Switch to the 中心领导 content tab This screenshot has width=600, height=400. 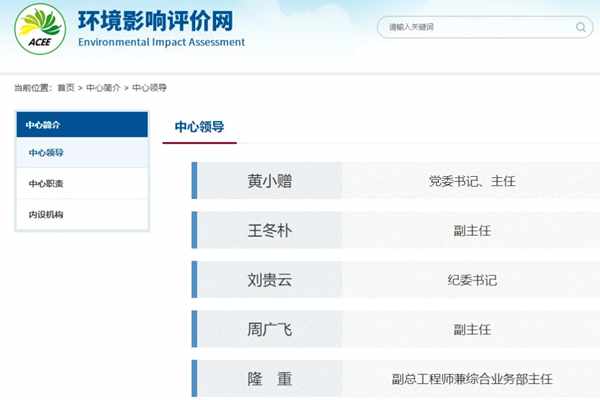click(199, 127)
